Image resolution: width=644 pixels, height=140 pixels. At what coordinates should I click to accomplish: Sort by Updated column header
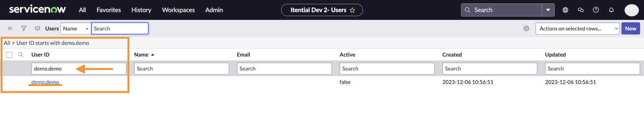point(555,54)
